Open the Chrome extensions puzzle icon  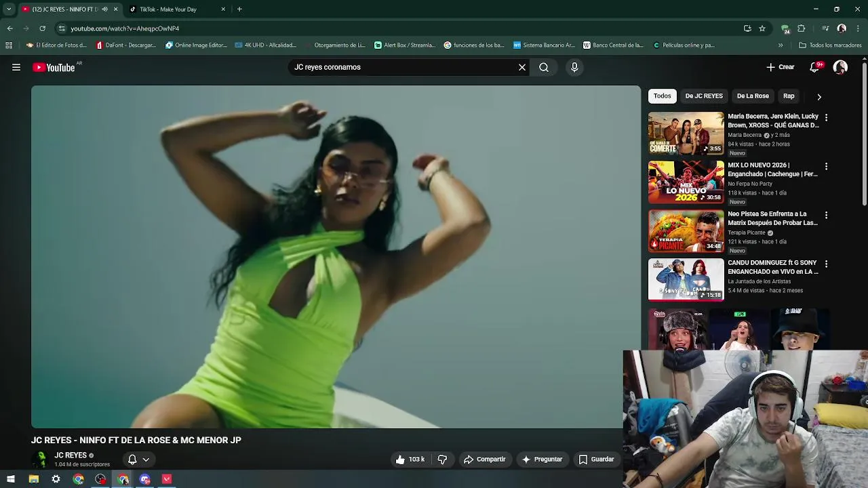tap(802, 28)
